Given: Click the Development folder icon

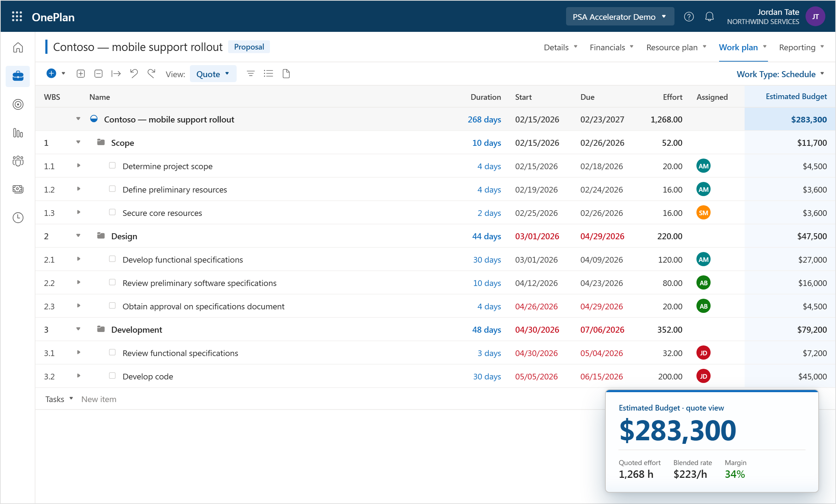Looking at the screenshot, I should click(101, 329).
